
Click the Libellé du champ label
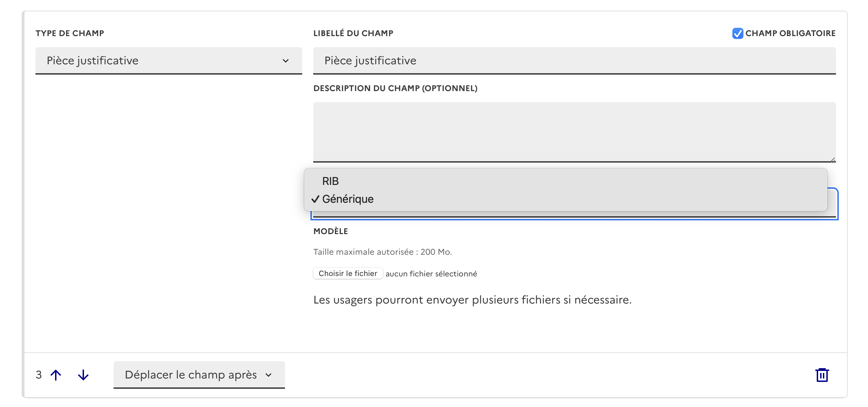[x=353, y=33]
